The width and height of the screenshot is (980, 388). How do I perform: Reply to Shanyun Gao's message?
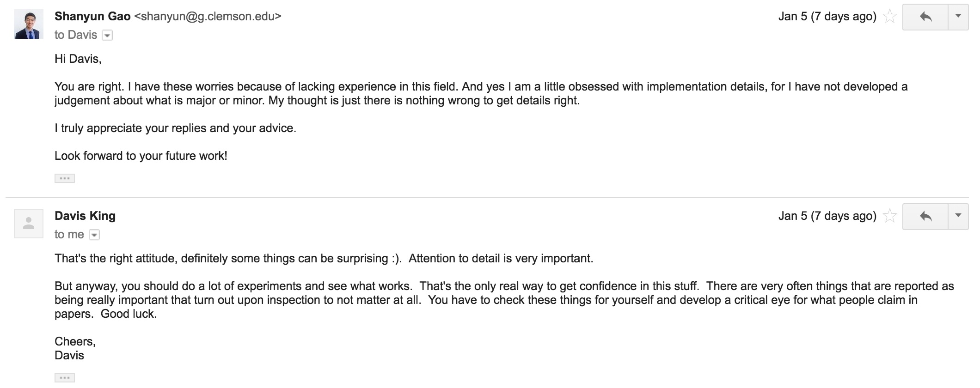[x=925, y=17]
